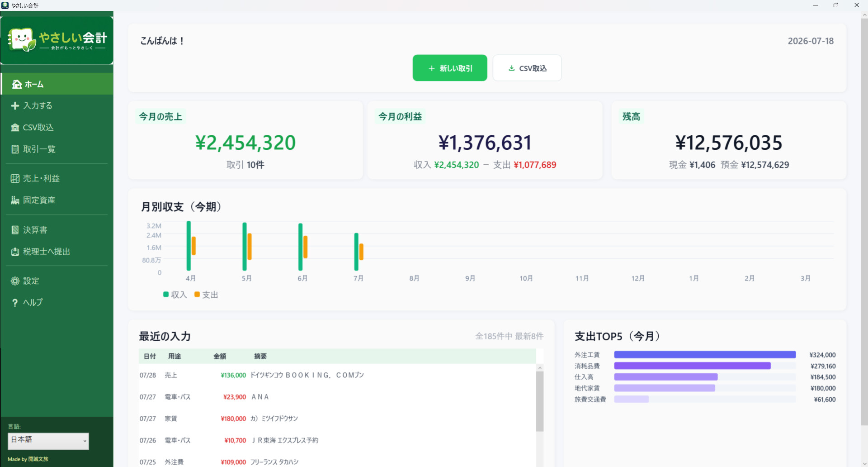This screenshot has height=467, width=868.
Task: Click the 用途 column header
Action: tap(175, 356)
